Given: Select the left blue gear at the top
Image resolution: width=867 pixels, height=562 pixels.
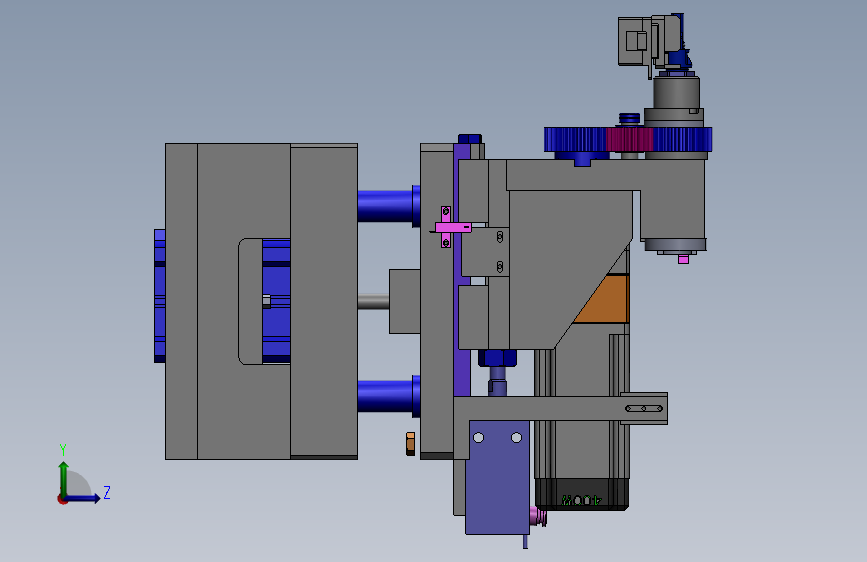Looking at the screenshot, I should click(575, 140).
